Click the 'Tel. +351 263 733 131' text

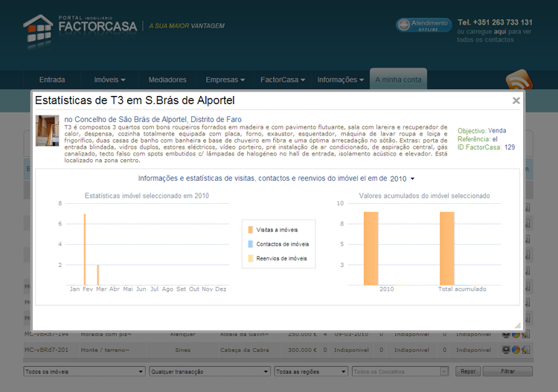[495, 22]
